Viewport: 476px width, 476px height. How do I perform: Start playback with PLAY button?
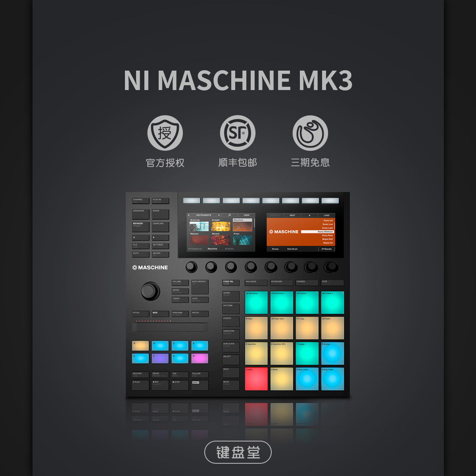140,385
